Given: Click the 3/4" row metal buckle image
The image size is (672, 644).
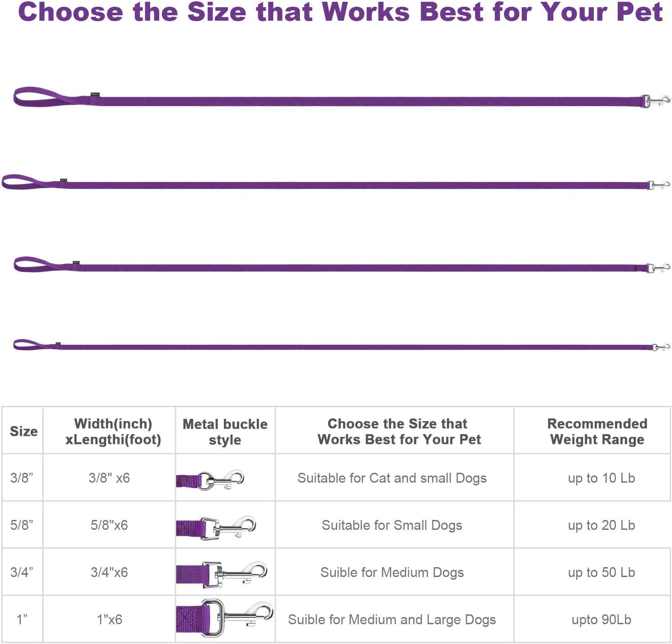Looking at the screenshot, I should click(x=222, y=574).
